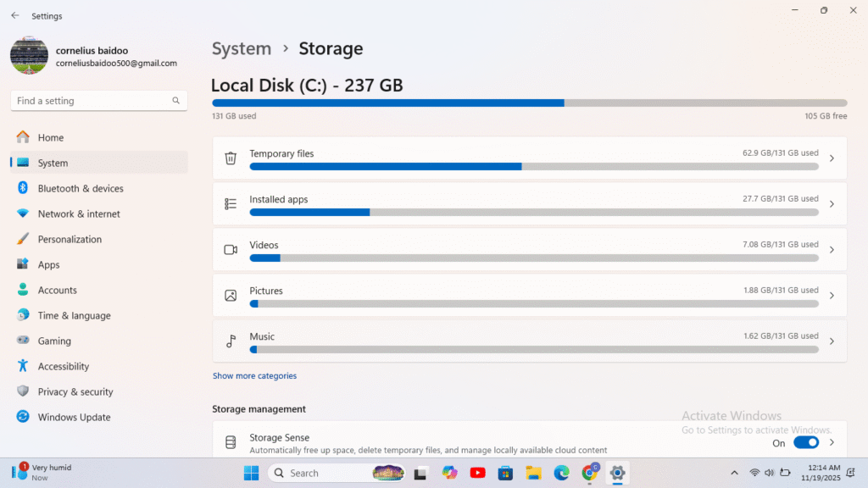Click the back arrow in Settings

[x=15, y=15]
